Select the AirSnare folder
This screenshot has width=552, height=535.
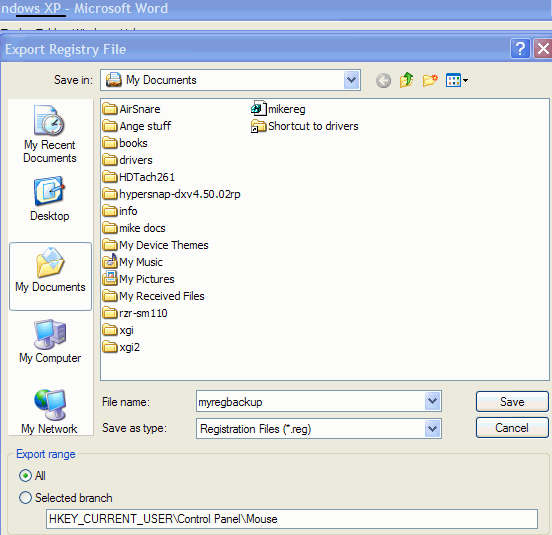coord(131,109)
